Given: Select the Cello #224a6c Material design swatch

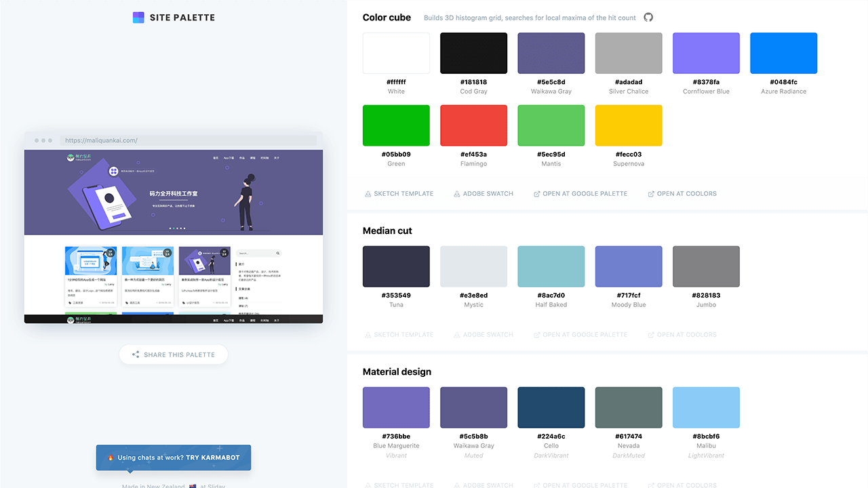Looking at the screenshot, I should coord(551,407).
